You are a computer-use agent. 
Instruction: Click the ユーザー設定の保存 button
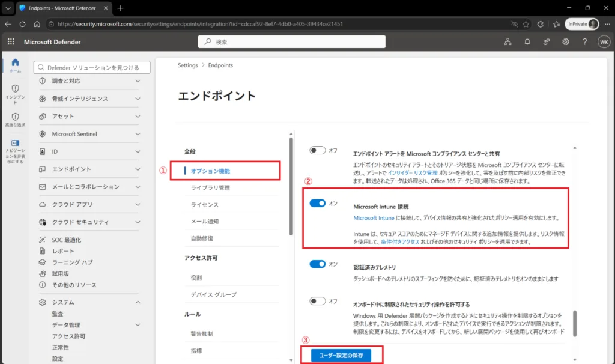click(341, 356)
